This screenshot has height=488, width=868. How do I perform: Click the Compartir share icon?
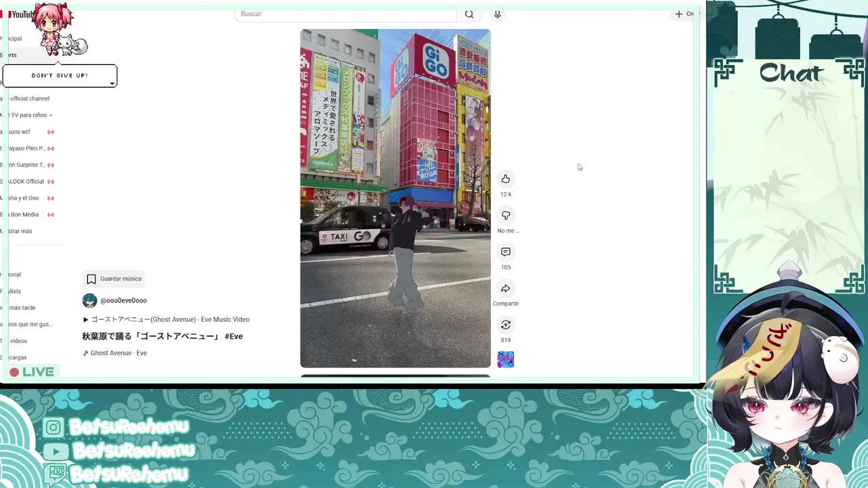point(505,289)
